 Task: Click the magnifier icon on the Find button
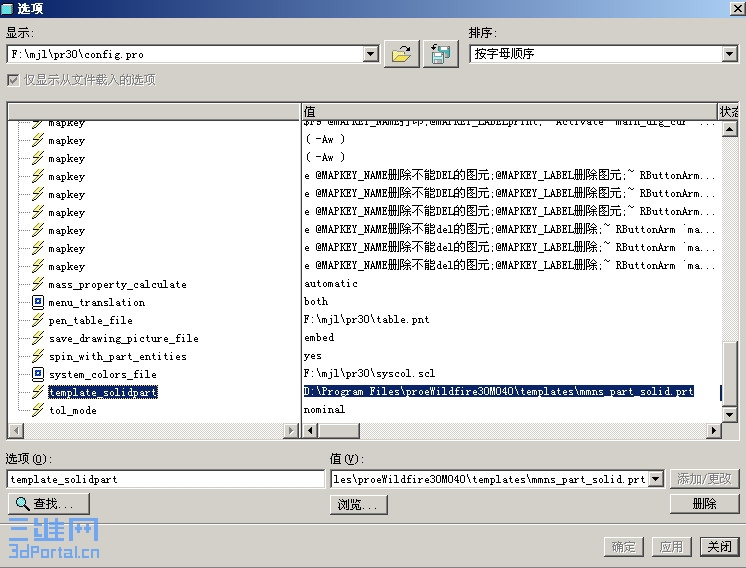click(x=22, y=503)
